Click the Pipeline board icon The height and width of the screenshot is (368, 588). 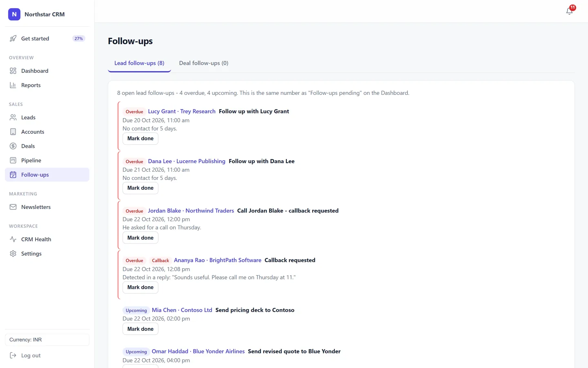[x=13, y=160]
